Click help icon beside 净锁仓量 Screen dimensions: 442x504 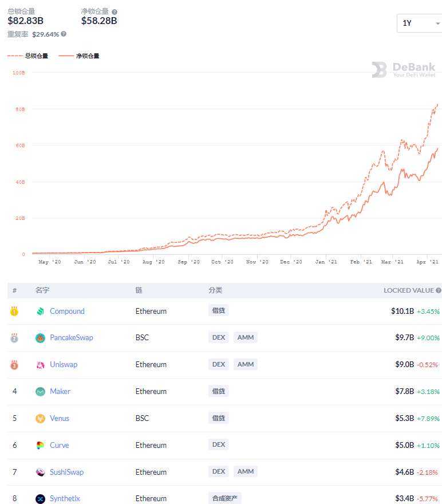(115, 11)
